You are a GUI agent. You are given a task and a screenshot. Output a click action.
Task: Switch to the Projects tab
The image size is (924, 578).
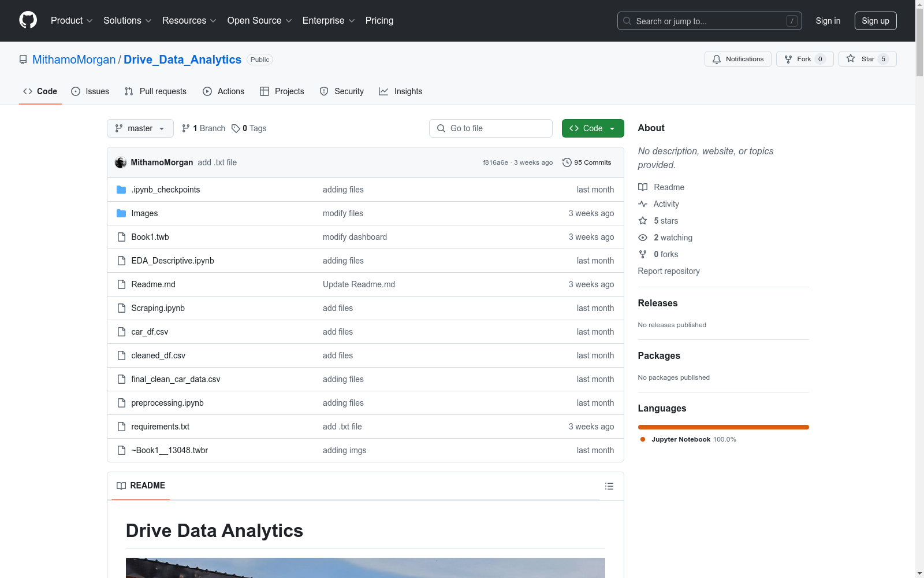(282, 91)
